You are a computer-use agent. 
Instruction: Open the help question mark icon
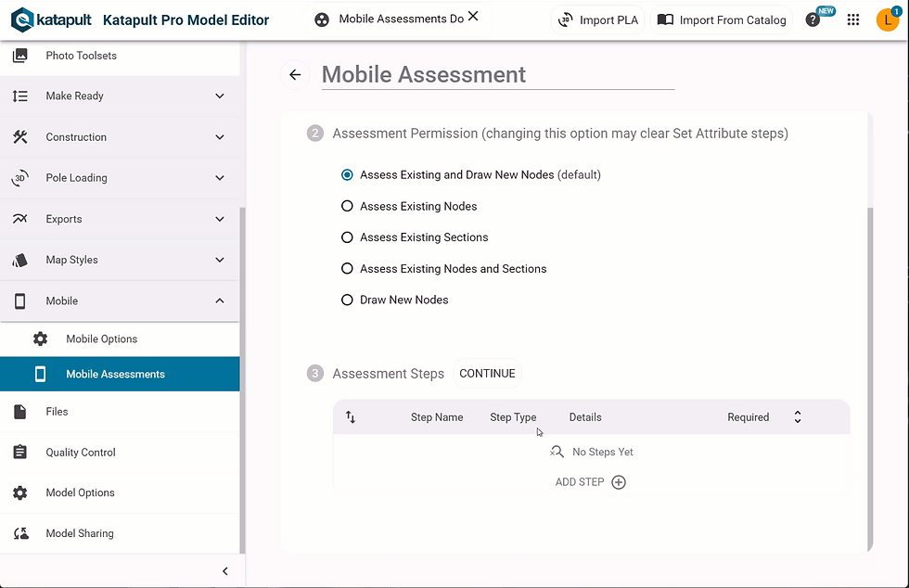(x=813, y=19)
